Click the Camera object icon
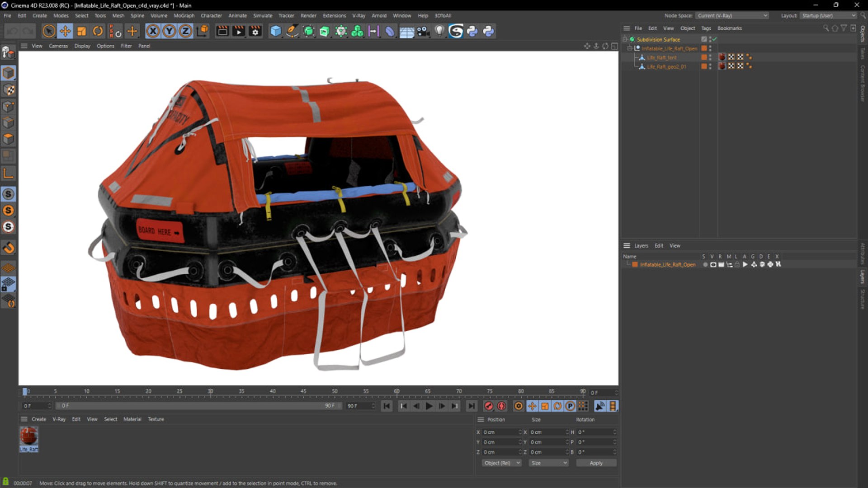Image resolution: width=868 pixels, height=488 pixels. (423, 31)
